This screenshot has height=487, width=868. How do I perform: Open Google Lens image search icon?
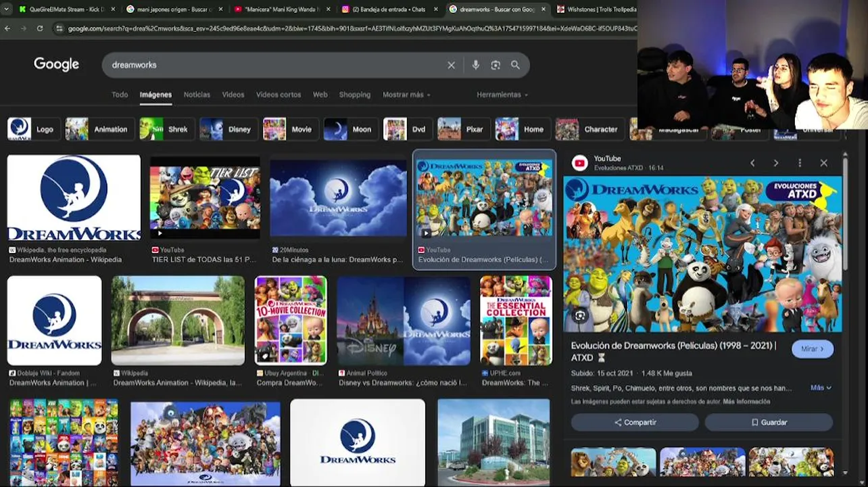[496, 65]
